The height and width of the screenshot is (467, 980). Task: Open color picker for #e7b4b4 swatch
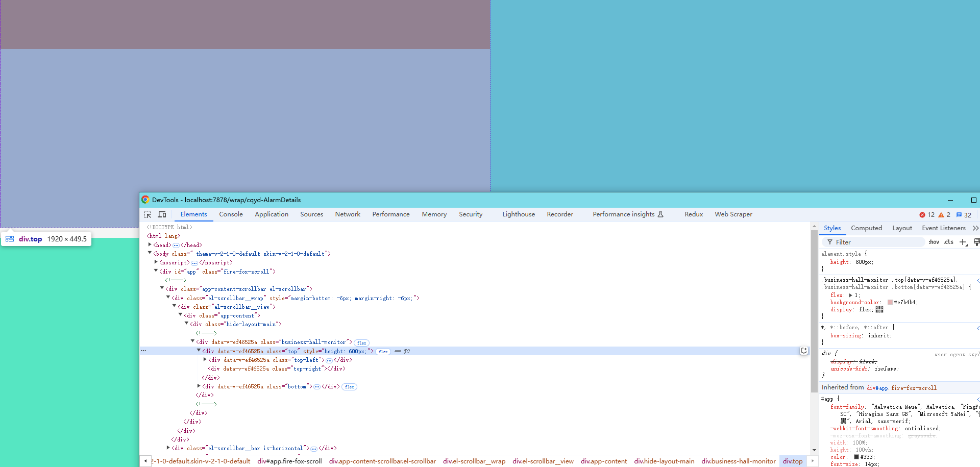point(890,302)
